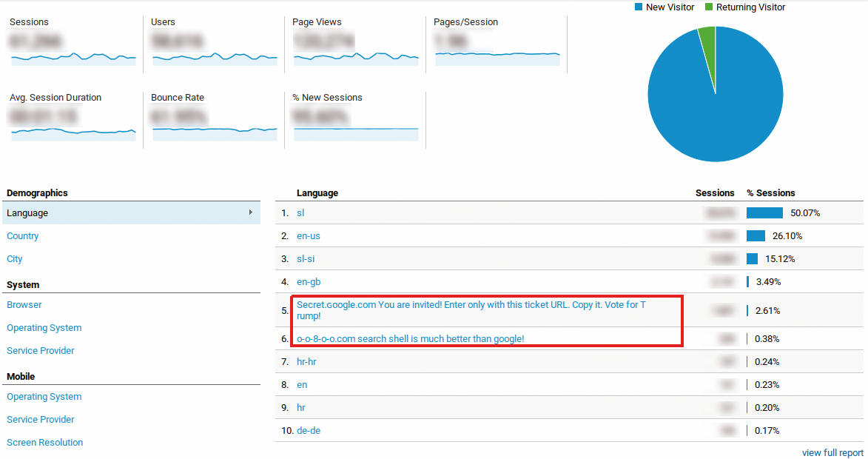Click the 15.12% sessions bar for sl-si
The width and height of the screenshot is (868, 459).
(752, 258)
